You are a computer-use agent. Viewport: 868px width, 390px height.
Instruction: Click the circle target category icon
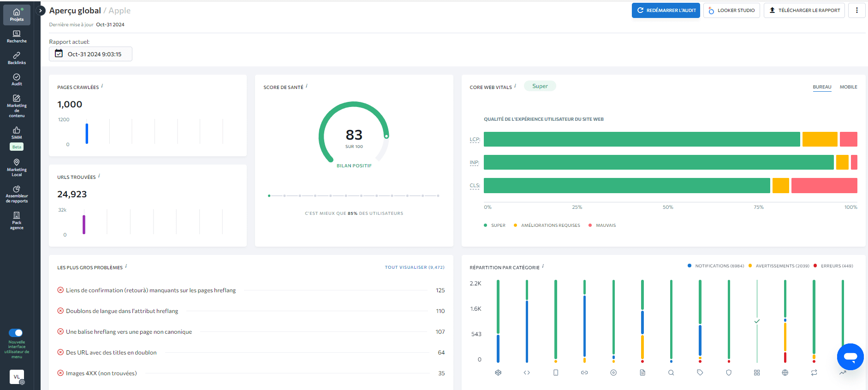(613, 372)
